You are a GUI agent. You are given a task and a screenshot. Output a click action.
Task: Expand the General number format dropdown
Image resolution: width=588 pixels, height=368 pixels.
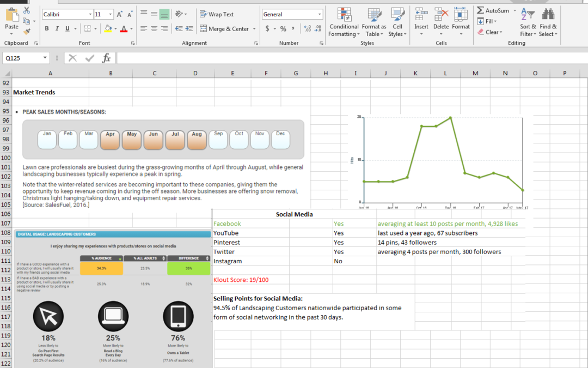320,14
